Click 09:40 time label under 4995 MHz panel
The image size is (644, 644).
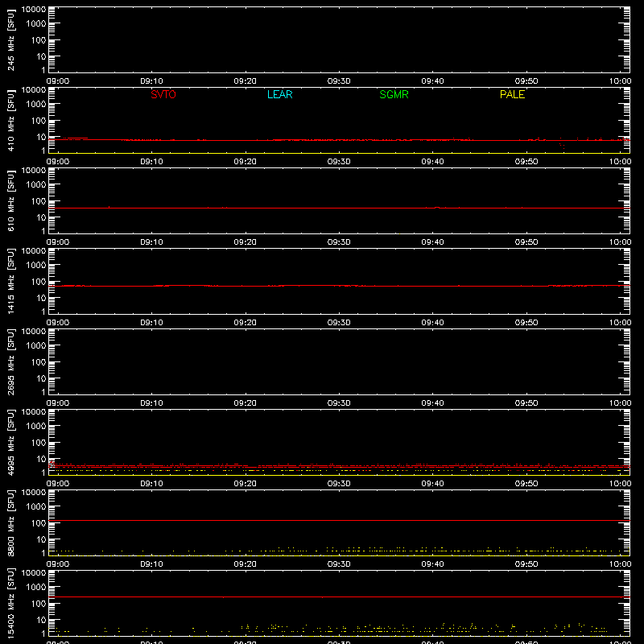(432, 484)
